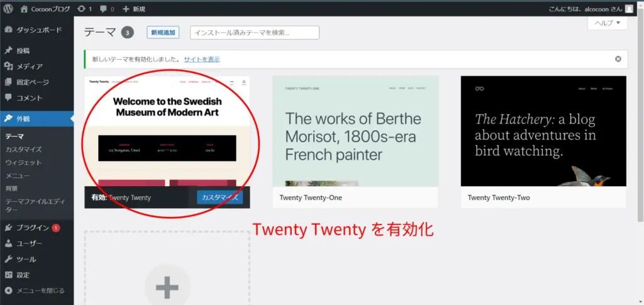Click the wrench icon beside ツール
Screen dimensions: 644x305
[x=8, y=260]
